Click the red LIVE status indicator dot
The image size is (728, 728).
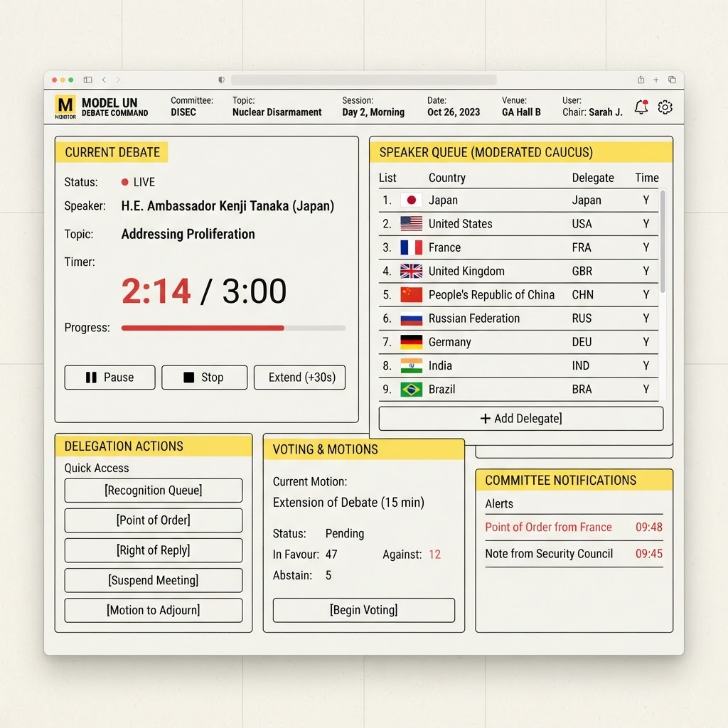click(x=124, y=182)
